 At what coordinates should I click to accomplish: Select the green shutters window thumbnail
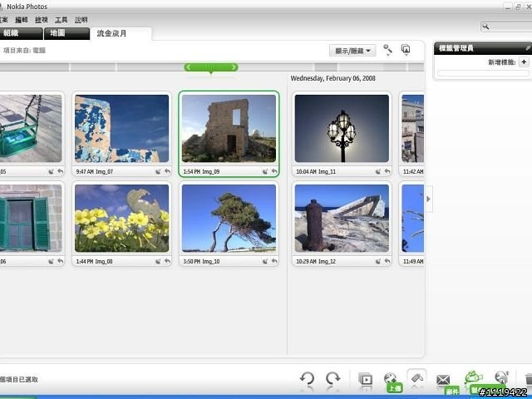31,218
